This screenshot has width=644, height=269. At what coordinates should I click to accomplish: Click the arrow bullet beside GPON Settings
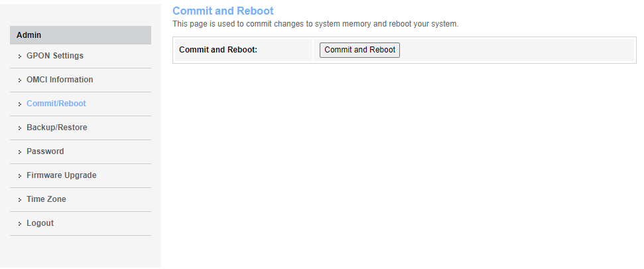(x=21, y=56)
